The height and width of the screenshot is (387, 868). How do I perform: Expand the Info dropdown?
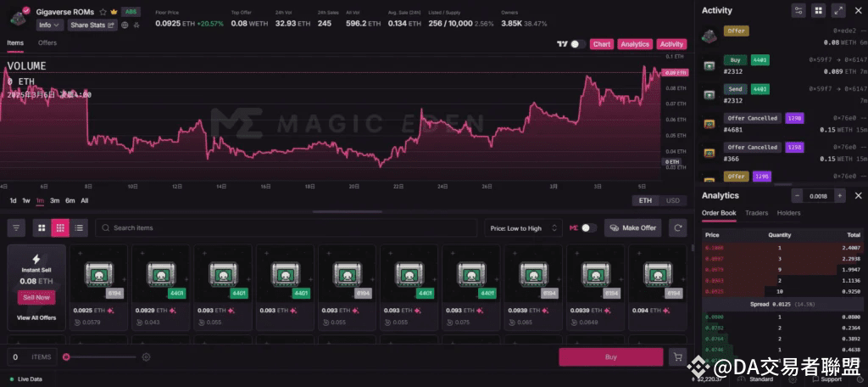point(50,25)
